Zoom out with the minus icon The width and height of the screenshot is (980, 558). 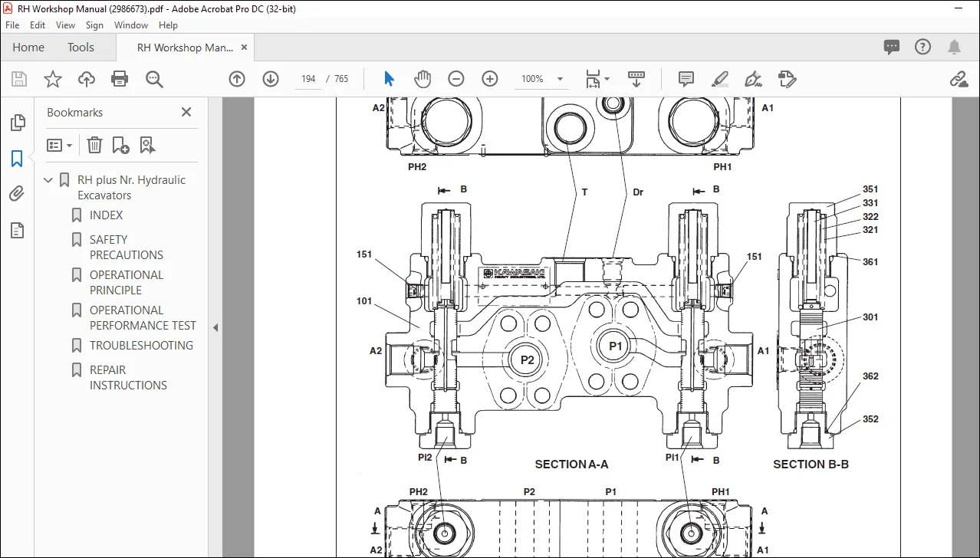pyautogui.click(x=456, y=79)
